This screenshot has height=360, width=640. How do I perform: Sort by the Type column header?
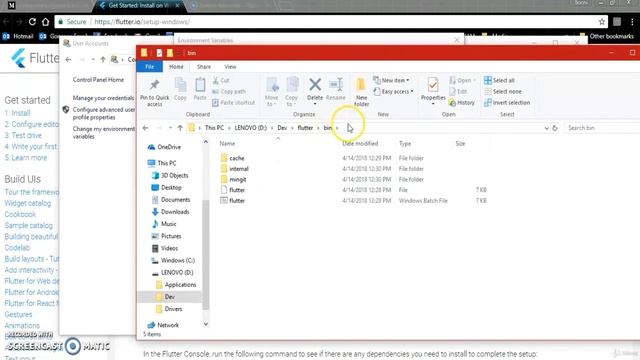[405, 144]
